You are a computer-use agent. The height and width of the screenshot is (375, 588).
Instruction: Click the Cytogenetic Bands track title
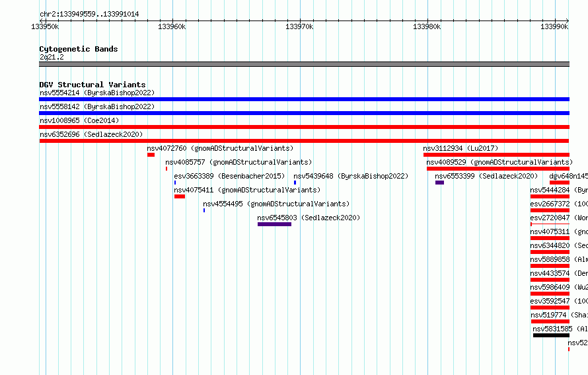(x=79, y=49)
